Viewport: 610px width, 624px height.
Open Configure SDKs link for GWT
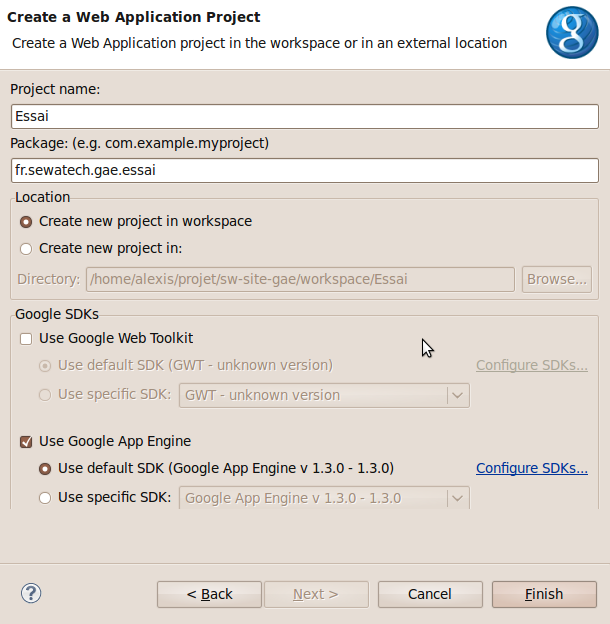point(532,365)
